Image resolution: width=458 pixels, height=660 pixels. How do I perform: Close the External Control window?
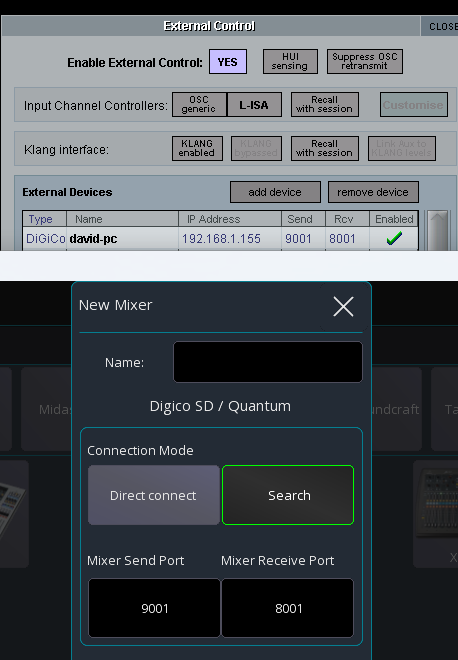point(439,26)
